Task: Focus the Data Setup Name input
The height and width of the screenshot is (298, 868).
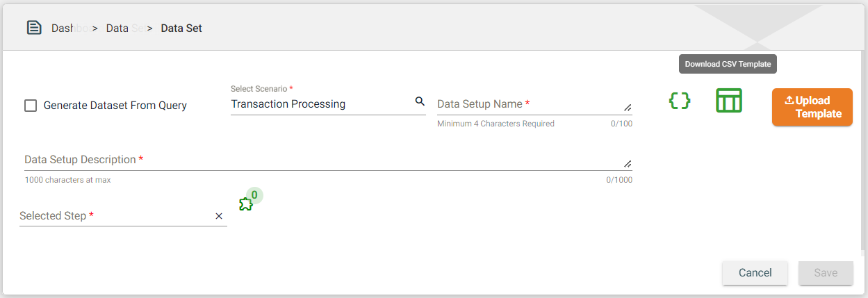Action: pyautogui.click(x=528, y=104)
